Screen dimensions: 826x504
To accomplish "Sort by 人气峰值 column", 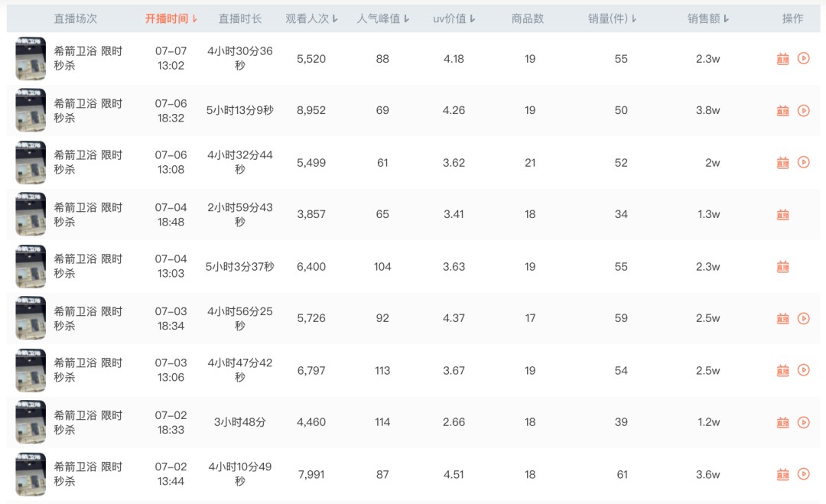I will click(383, 18).
